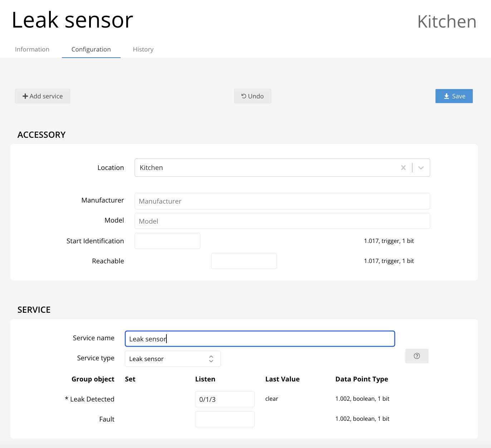This screenshot has height=448, width=491.
Task: Click the help question mark icon
Action: [417, 356]
